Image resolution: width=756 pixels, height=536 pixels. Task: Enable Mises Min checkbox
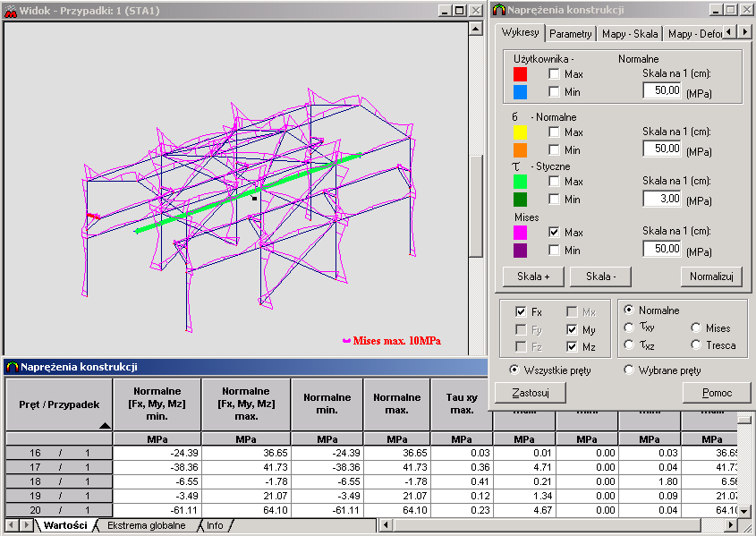tap(554, 251)
